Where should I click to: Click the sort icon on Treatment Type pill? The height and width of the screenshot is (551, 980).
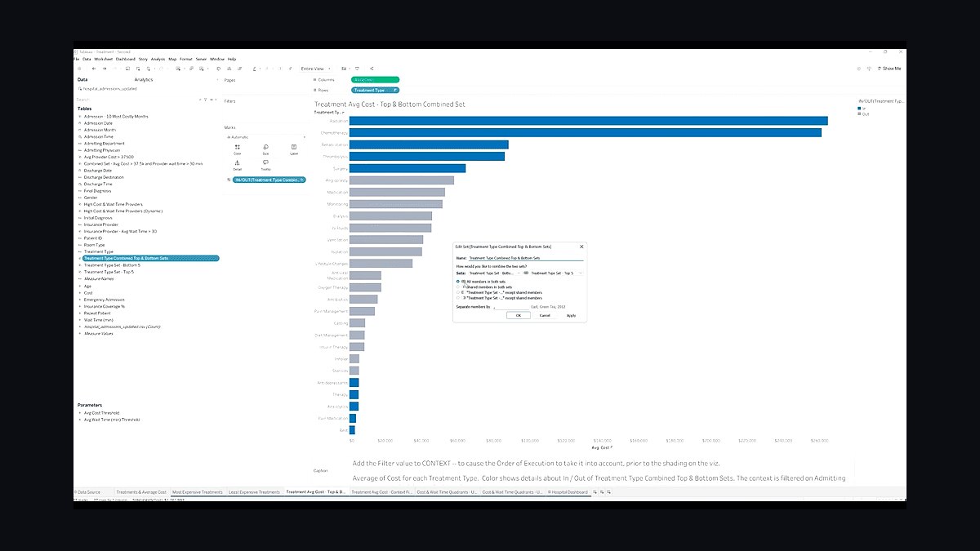click(395, 91)
